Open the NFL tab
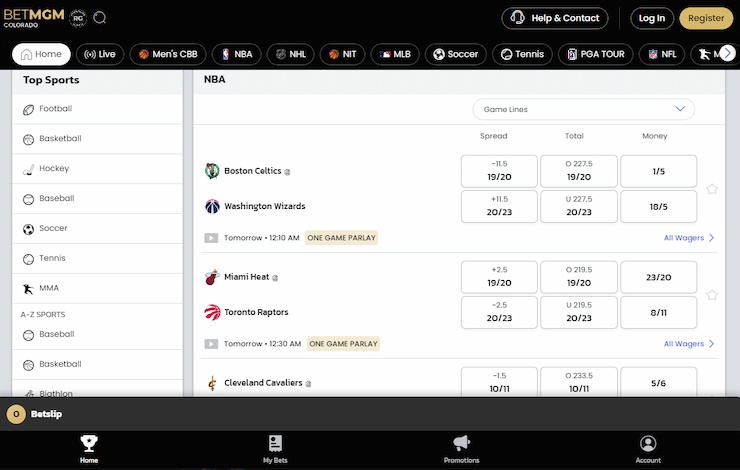 click(663, 54)
